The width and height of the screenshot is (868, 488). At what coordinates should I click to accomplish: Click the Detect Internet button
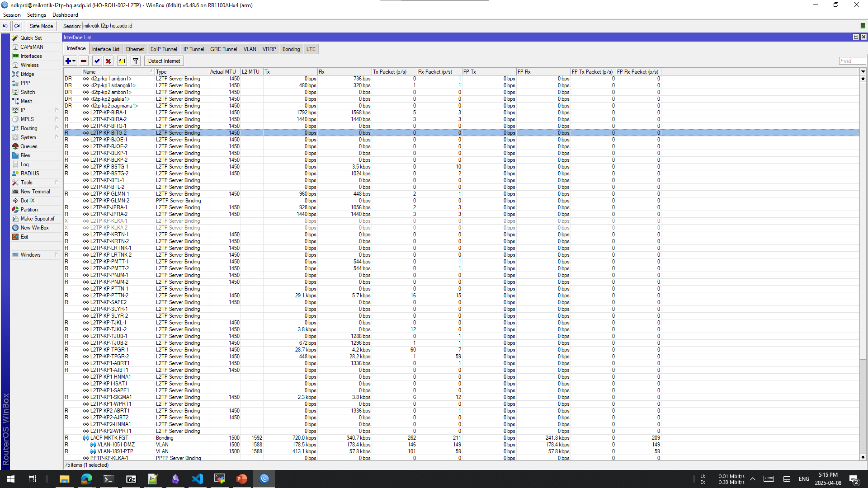pos(164,61)
